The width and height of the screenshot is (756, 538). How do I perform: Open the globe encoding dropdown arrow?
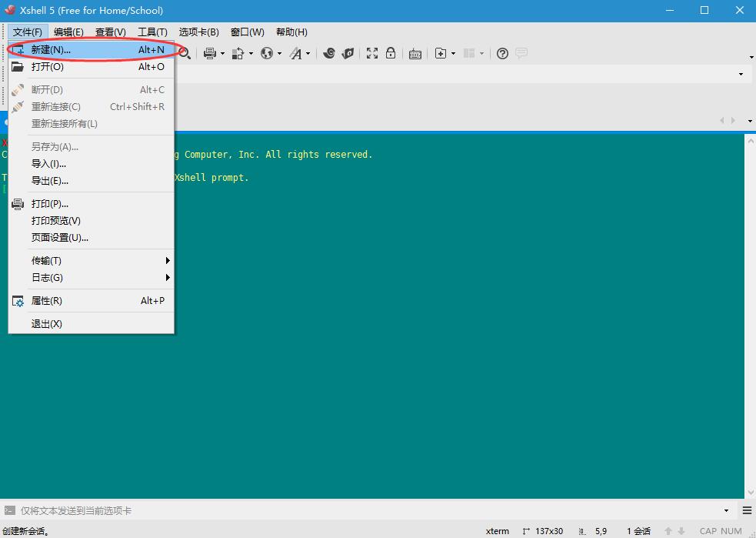click(x=279, y=54)
